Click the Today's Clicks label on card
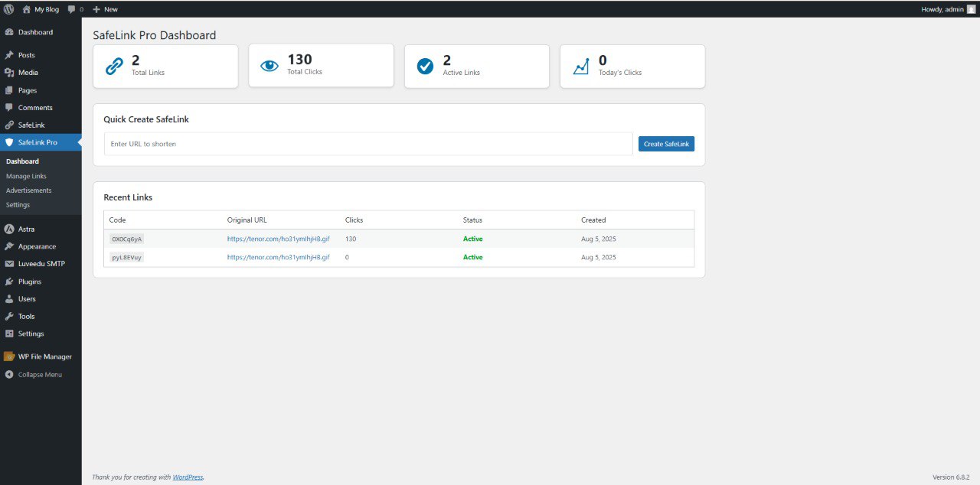This screenshot has width=980, height=485. point(620,73)
